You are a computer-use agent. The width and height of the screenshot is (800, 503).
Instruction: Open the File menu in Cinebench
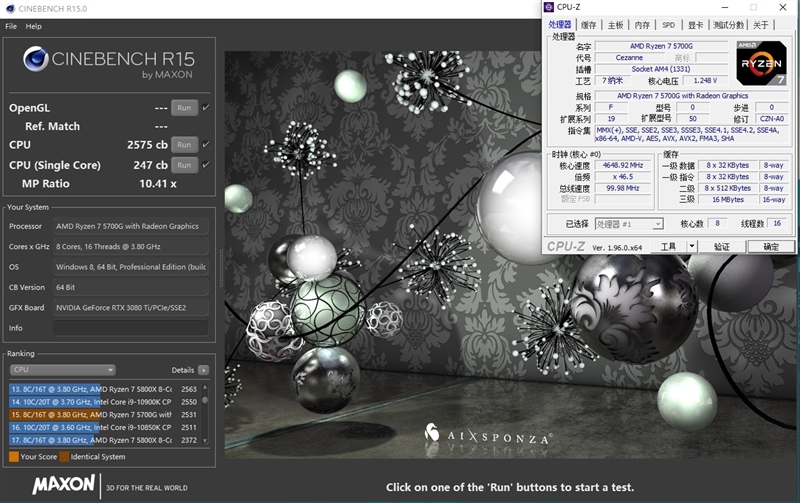coord(11,26)
